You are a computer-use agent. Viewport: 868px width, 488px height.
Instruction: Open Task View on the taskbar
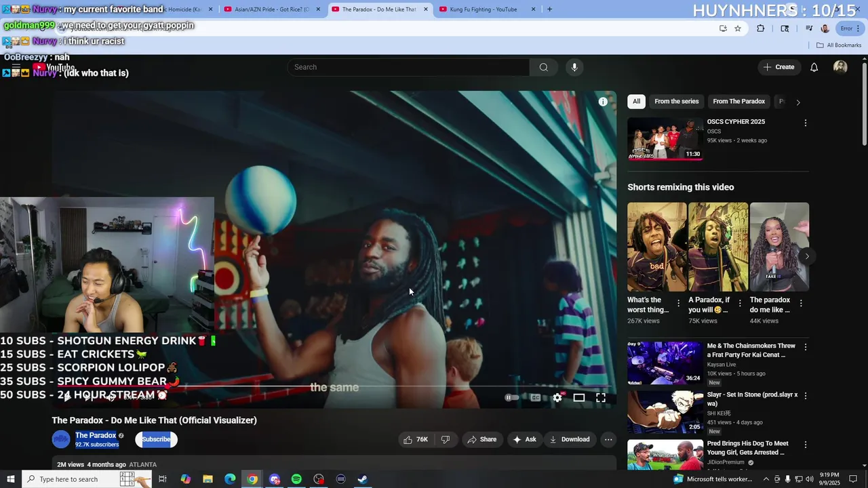pos(163,479)
